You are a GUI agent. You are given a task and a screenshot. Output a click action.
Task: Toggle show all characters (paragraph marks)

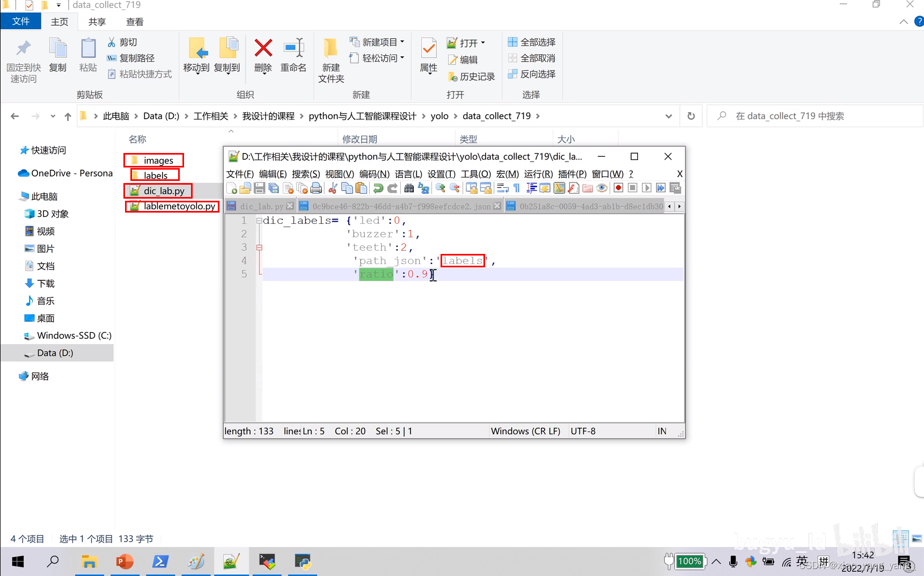point(516,188)
